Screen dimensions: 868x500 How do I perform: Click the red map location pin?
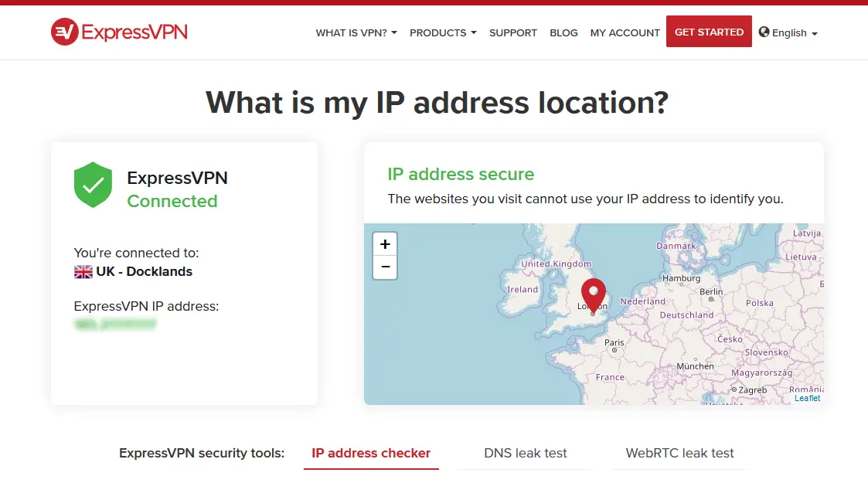593,295
